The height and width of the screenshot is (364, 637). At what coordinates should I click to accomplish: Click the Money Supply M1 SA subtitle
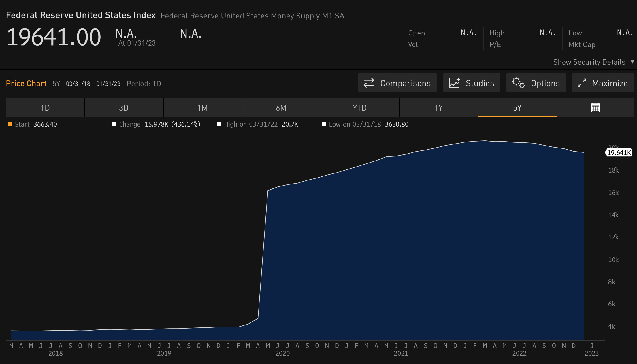point(252,16)
